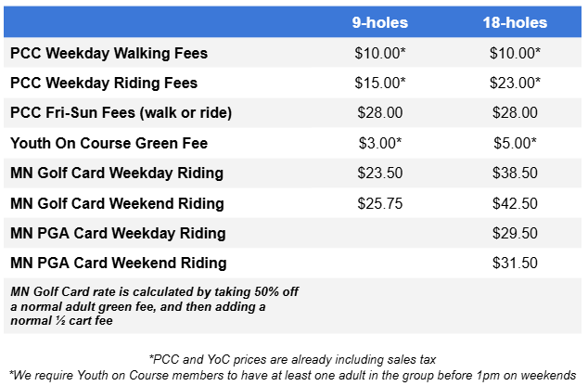This screenshot has height=386, width=588.
Task: Select the $5.00* youth 18-hole fee
Action: coord(515,143)
